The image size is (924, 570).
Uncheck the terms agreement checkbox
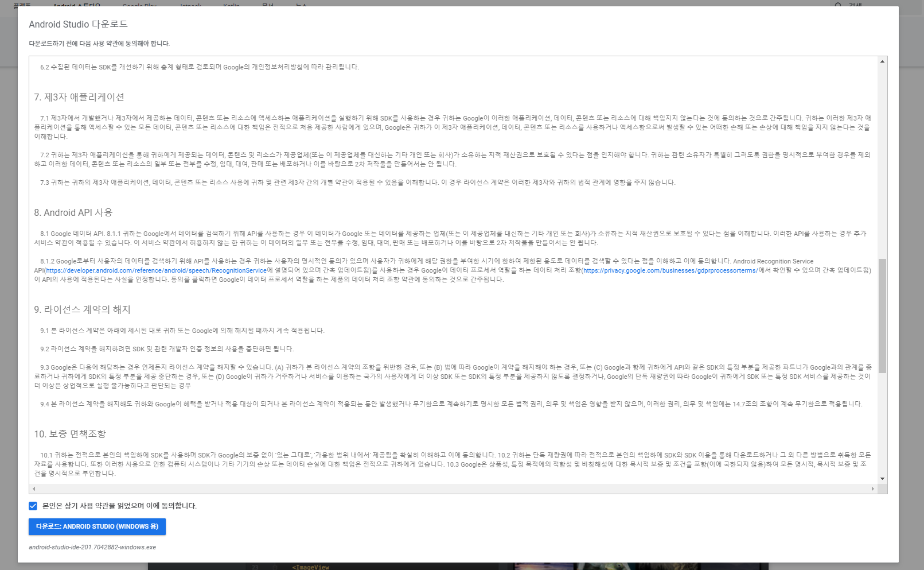(33, 506)
